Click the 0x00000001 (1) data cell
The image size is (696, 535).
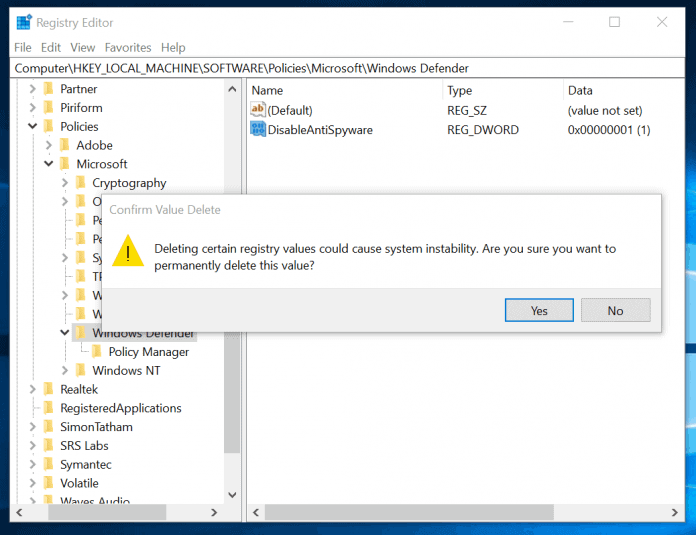609,130
